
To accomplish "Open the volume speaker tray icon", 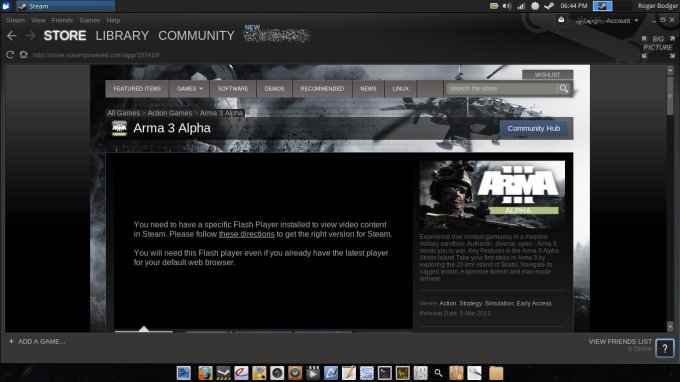I will pyautogui.click(x=507, y=6).
